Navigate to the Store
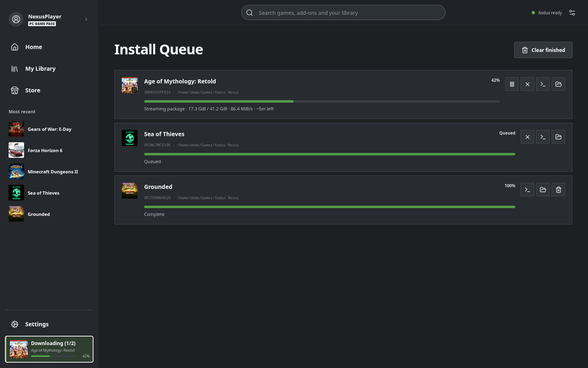 (49, 90)
